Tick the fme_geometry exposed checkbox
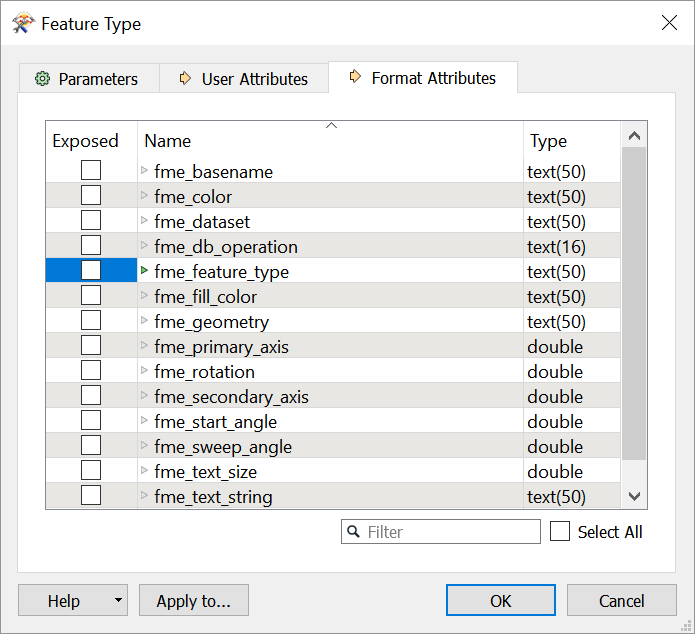The width and height of the screenshot is (695, 634). (x=91, y=320)
